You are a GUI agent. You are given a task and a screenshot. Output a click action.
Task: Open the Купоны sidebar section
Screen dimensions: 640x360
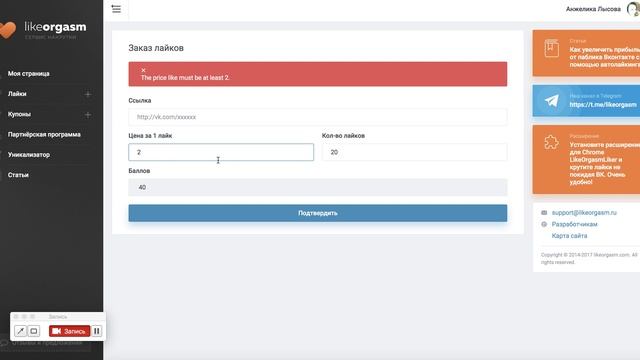19,114
